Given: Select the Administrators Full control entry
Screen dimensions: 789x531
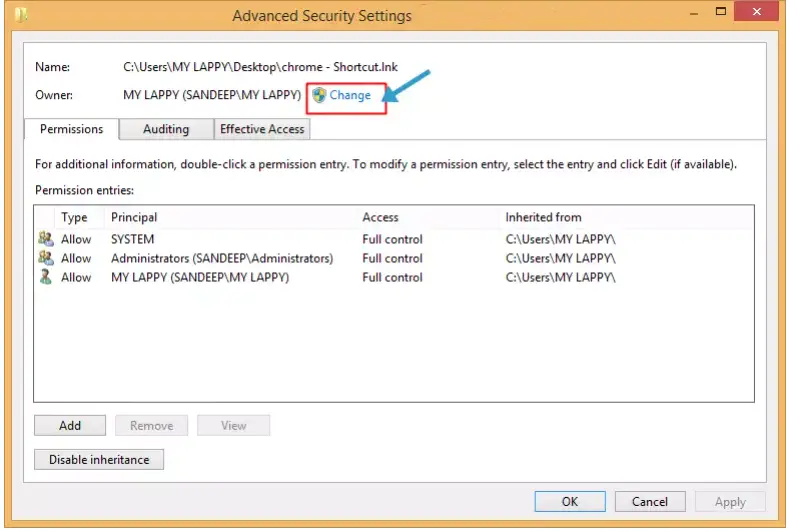Looking at the screenshot, I should click(x=394, y=258).
